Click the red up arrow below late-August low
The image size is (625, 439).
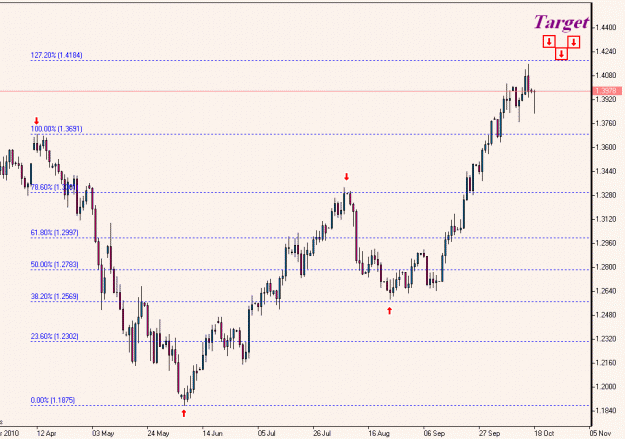(389, 310)
